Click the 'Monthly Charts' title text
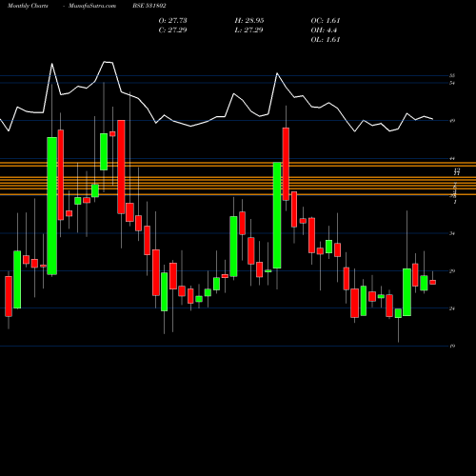This screenshot has height=476, width=476. pos(28,6)
